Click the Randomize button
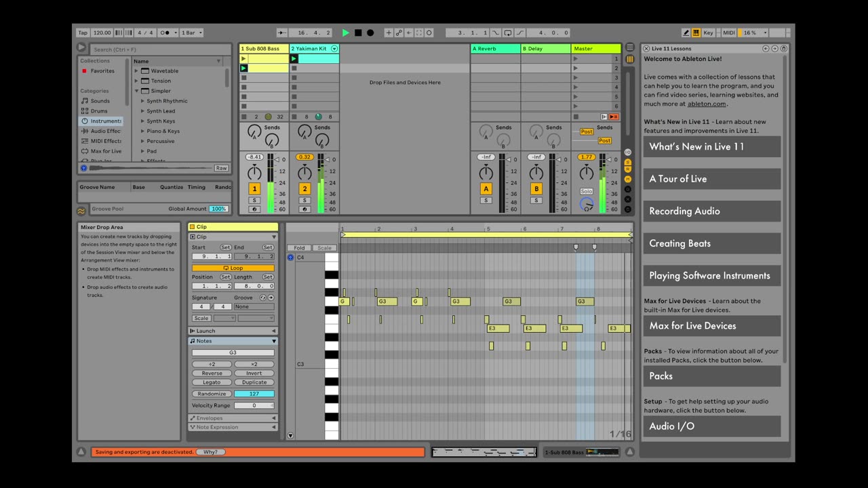 tap(212, 394)
